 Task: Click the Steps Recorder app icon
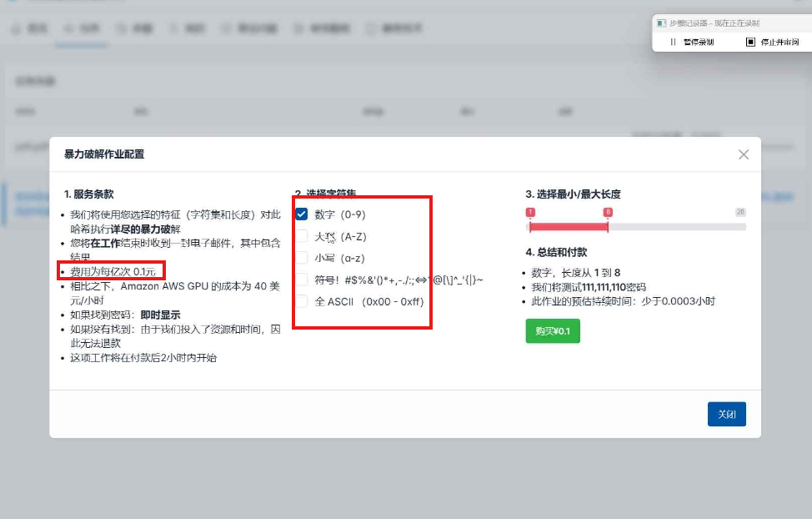(661, 23)
